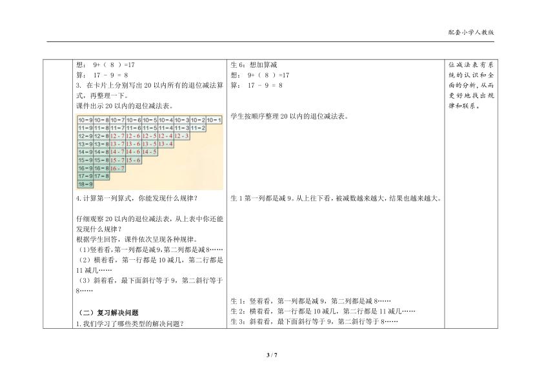
Task: Click the question "4.计算第一列算式，你能发现什么规律？"
Action: coord(137,198)
